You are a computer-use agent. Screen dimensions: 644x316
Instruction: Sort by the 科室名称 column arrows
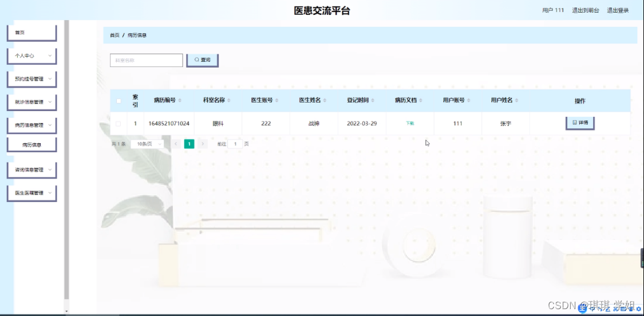point(229,101)
